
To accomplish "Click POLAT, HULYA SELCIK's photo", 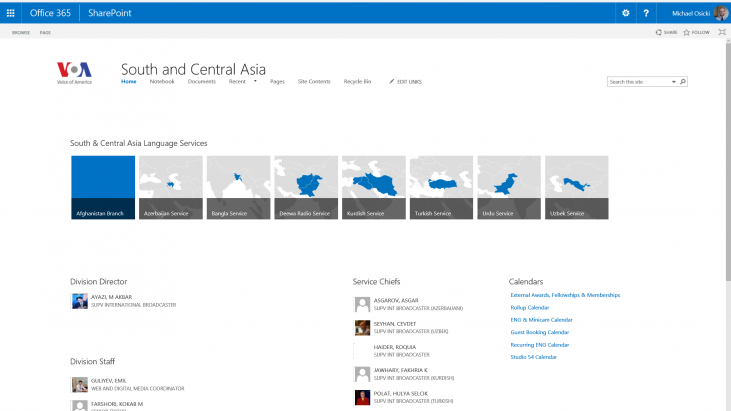I will tap(362, 397).
